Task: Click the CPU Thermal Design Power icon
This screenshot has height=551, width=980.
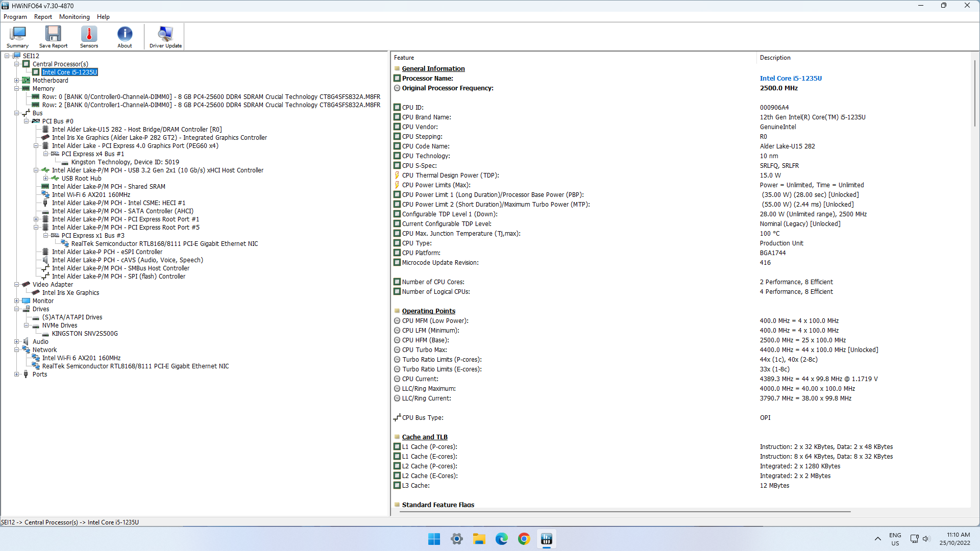Action: point(397,176)
